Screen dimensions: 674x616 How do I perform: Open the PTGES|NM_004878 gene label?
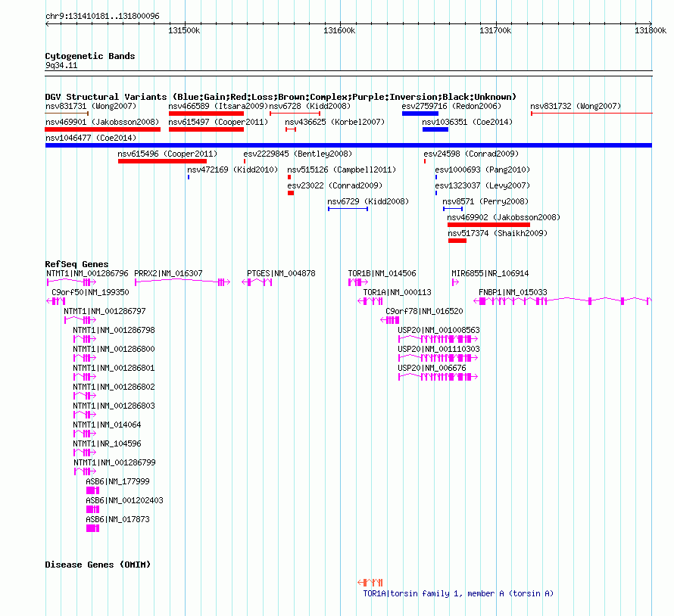point(281,273)
